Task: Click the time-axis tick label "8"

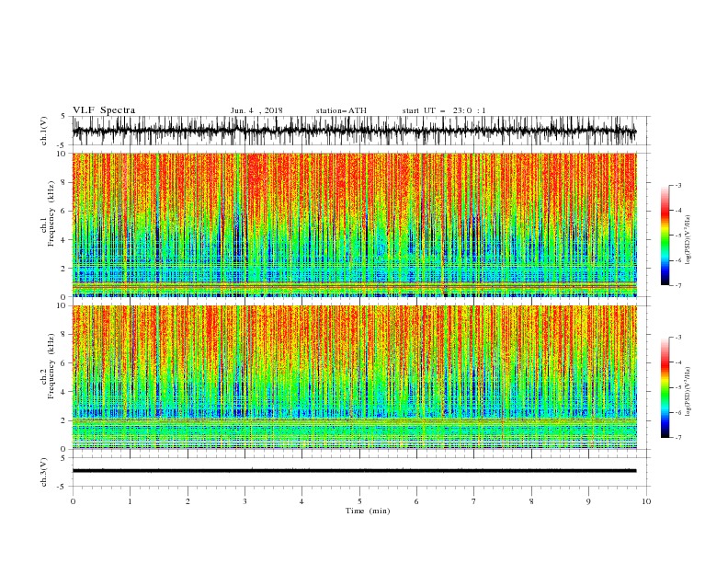Action: 531,501
